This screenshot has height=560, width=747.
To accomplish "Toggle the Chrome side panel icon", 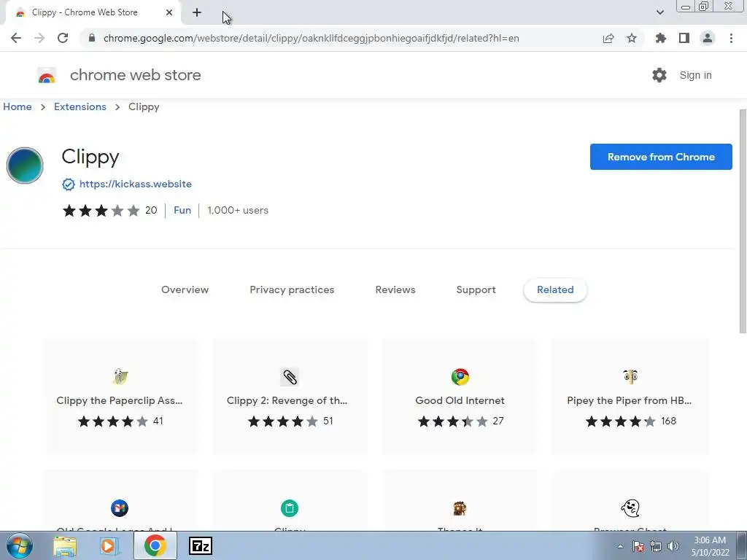I will (x=684, y=38).
